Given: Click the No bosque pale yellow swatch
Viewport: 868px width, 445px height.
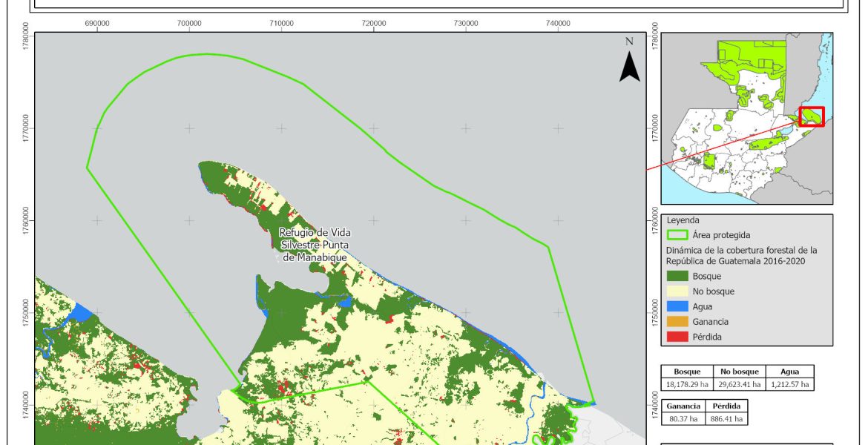Looking at the screenshot, I should 677,291.
